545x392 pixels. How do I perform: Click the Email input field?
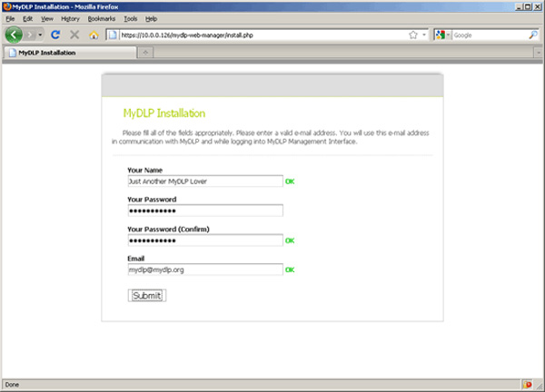205,269
